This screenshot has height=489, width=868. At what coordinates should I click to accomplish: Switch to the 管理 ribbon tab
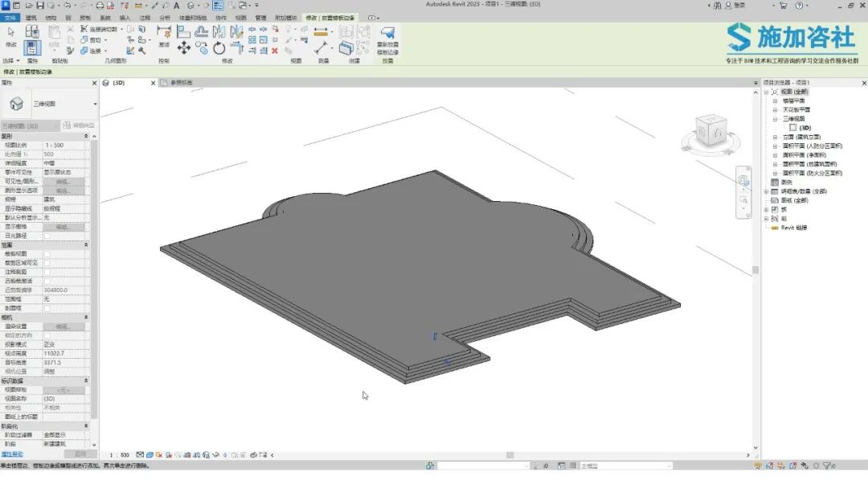(260, 18)
